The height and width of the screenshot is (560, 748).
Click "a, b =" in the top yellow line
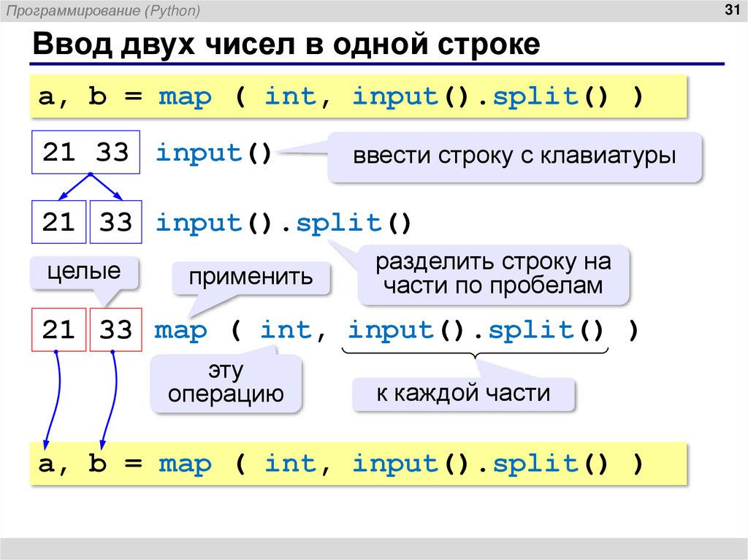90,97
